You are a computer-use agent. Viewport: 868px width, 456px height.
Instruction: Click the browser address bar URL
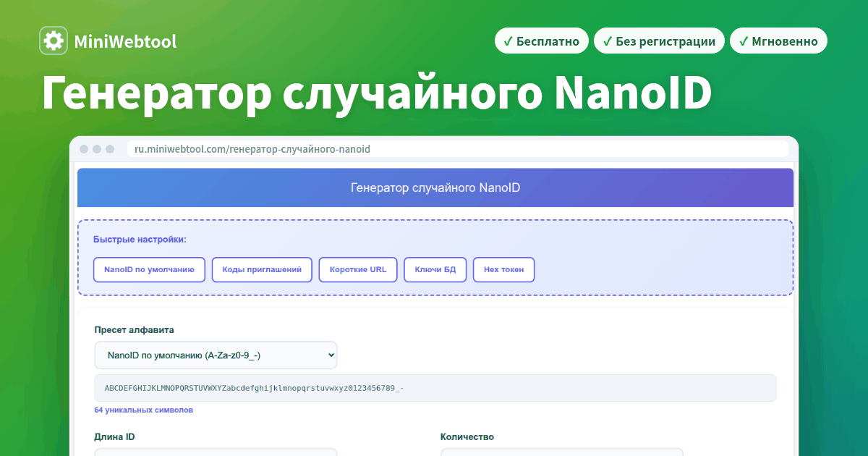(252, 149)
